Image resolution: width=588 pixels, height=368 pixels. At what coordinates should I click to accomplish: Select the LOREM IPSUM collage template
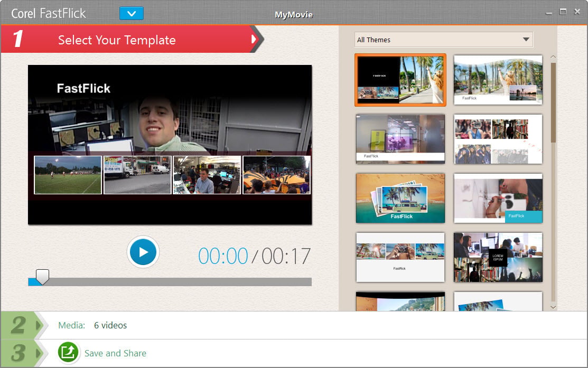[x=498, y=258]
